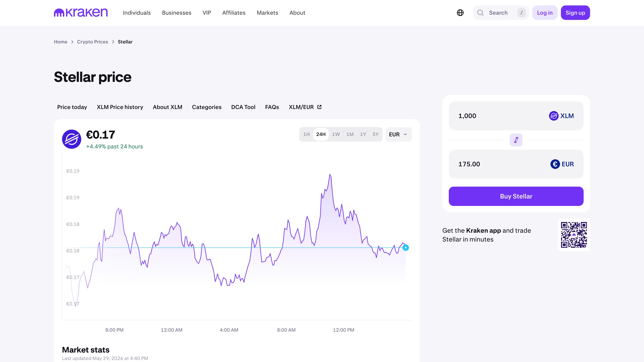Select the 24H chart timeframe
Image resolution: width=644 pixels, height=362 pixels.
click(321, 134)
